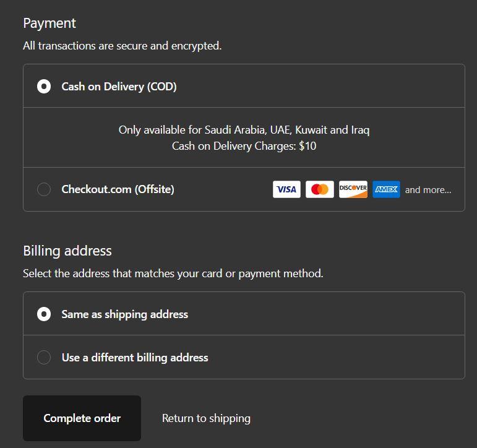Click the 'All transactions are secure' subtitle
This screenshot has width=477, height=448.
pyautogui.click(x=122, y=46)
